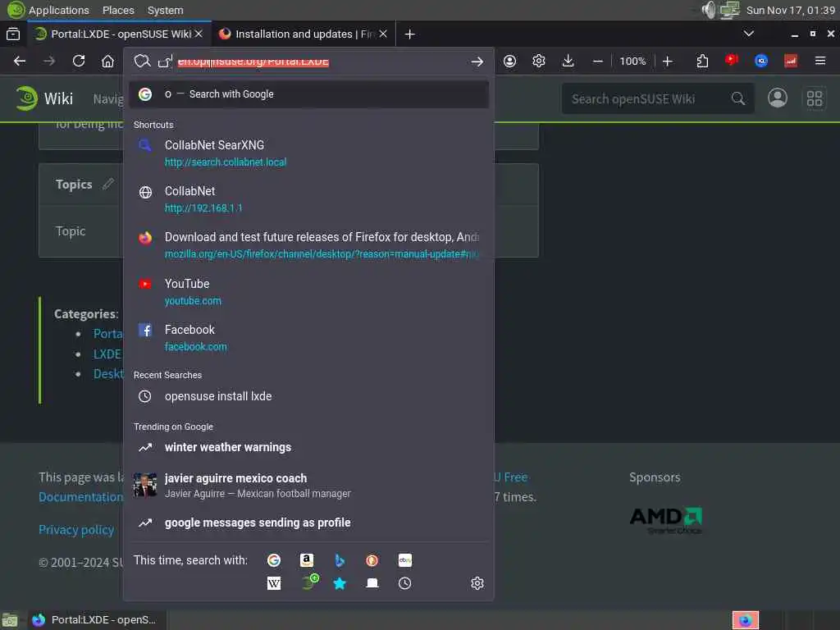Open the network icon in system tray
The width and height of the screenshot is (840, 630).
tap(729, 10)
